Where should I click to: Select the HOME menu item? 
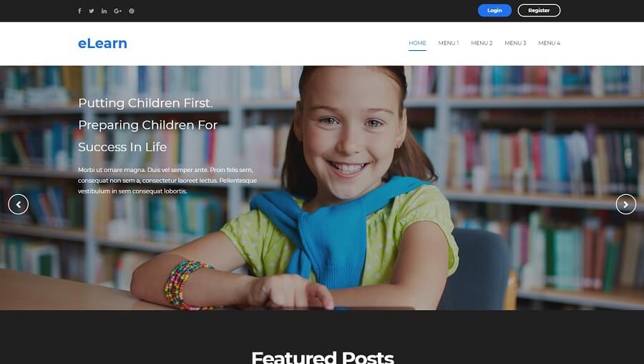(x=417, y=43)
